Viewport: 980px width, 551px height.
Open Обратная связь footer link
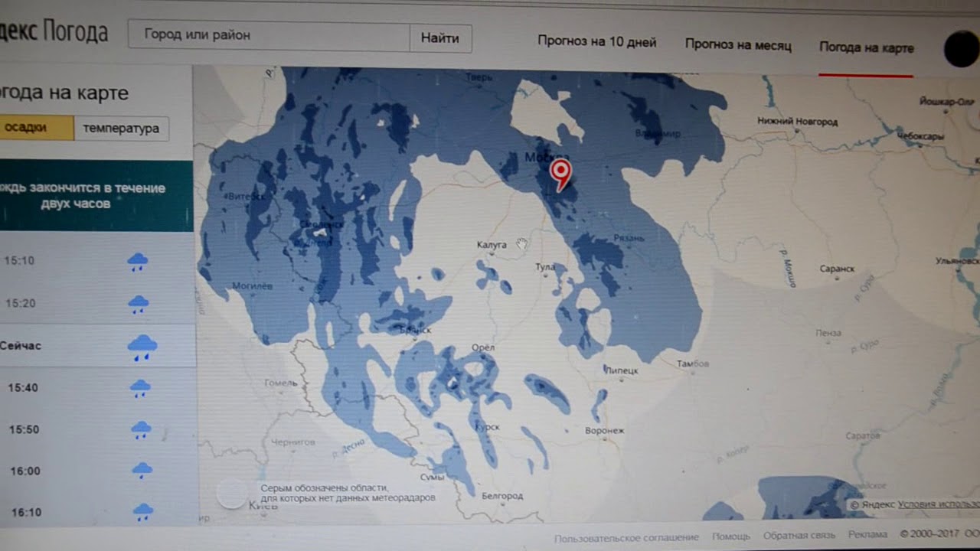point(799,536)
